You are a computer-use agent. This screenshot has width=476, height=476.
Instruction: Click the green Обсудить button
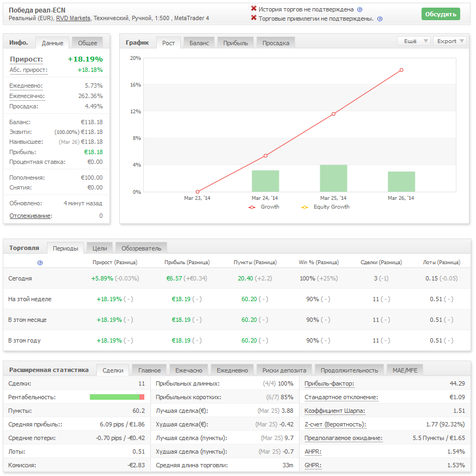click(x=441, y=14)
